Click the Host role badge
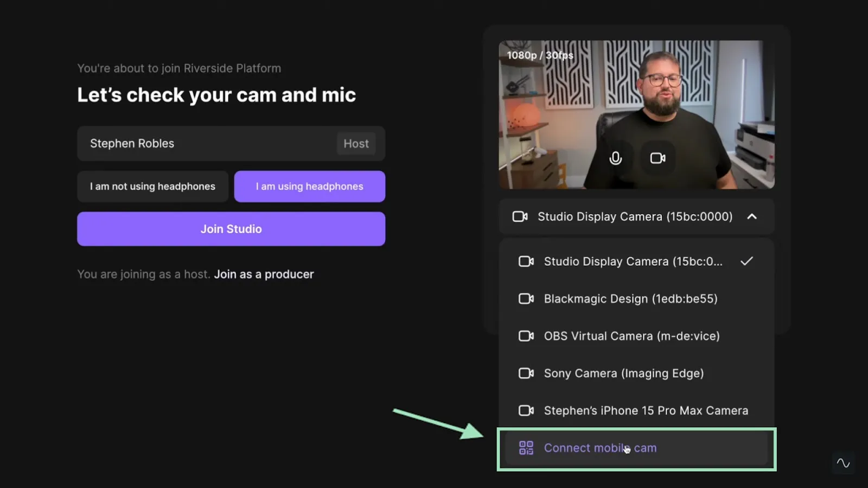The image size is (868, 488). click(x=356, y=144)
